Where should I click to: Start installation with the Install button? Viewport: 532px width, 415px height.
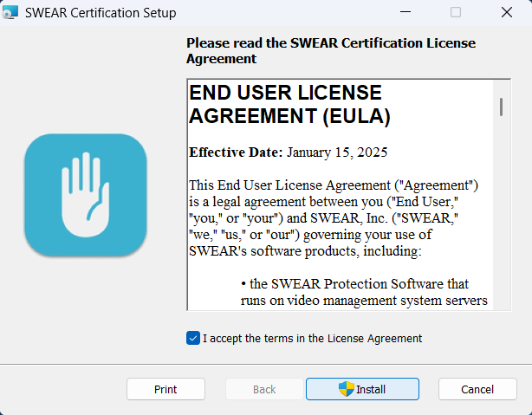362,389
